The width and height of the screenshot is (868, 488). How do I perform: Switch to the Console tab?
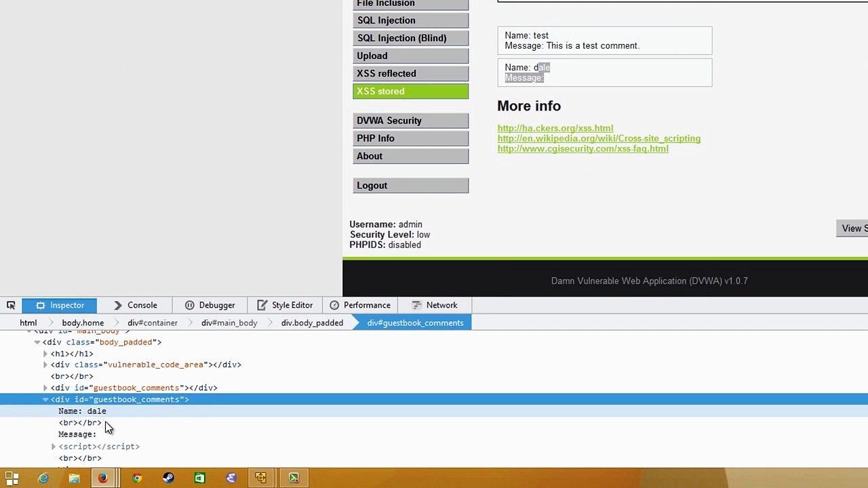click(x=135, y=305)
